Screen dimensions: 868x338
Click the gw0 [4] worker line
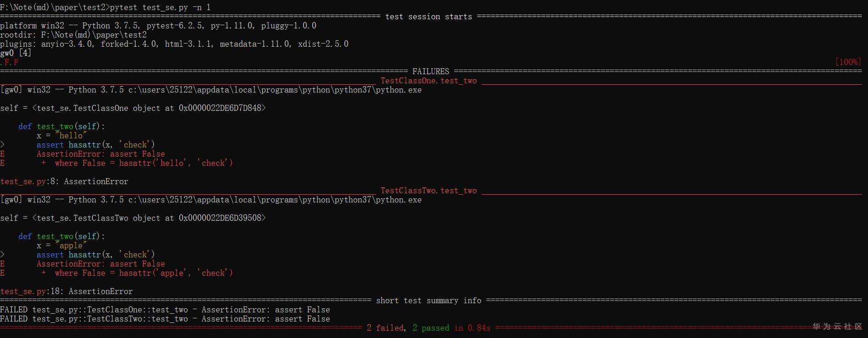[x=16, y=53]
